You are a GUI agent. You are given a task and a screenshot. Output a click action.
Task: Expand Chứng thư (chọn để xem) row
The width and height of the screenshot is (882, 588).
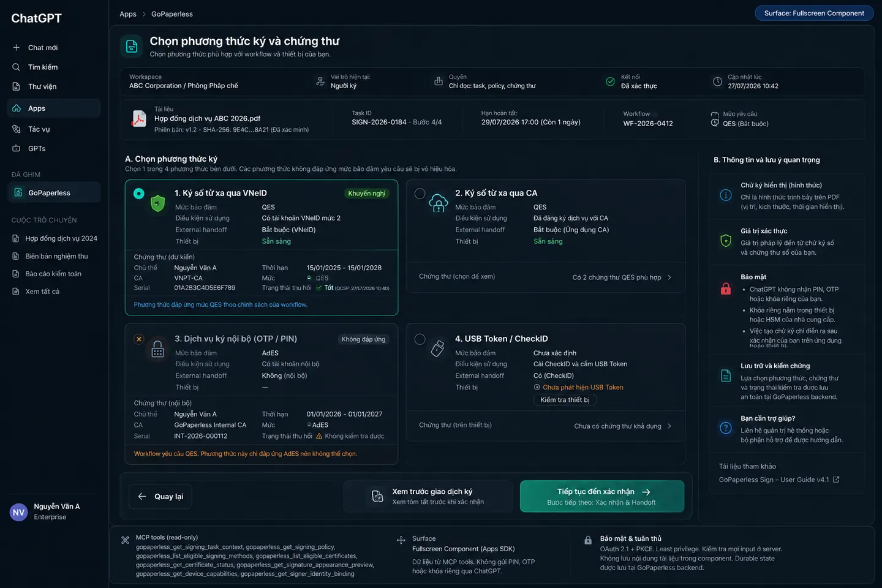pos(545,277)
